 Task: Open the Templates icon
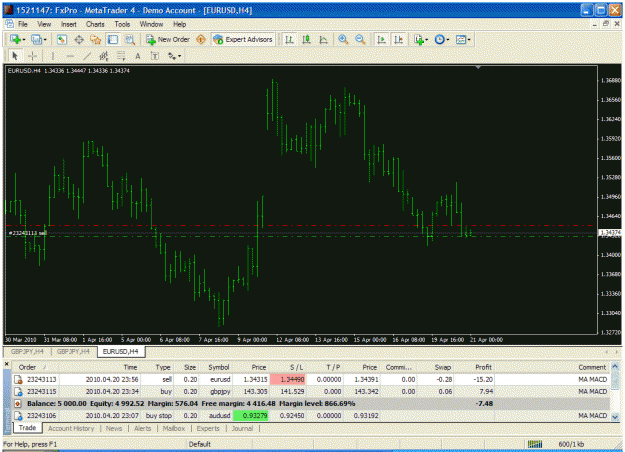[461, 39]
